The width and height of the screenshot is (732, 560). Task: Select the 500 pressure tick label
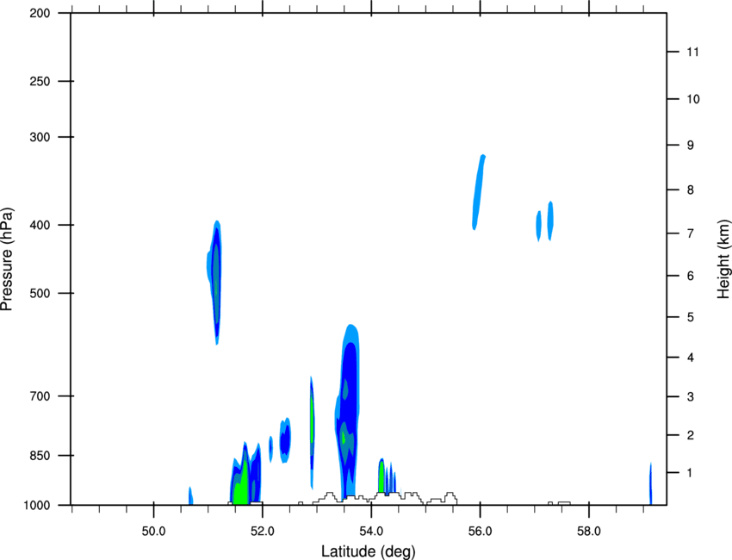coord(40,293)
